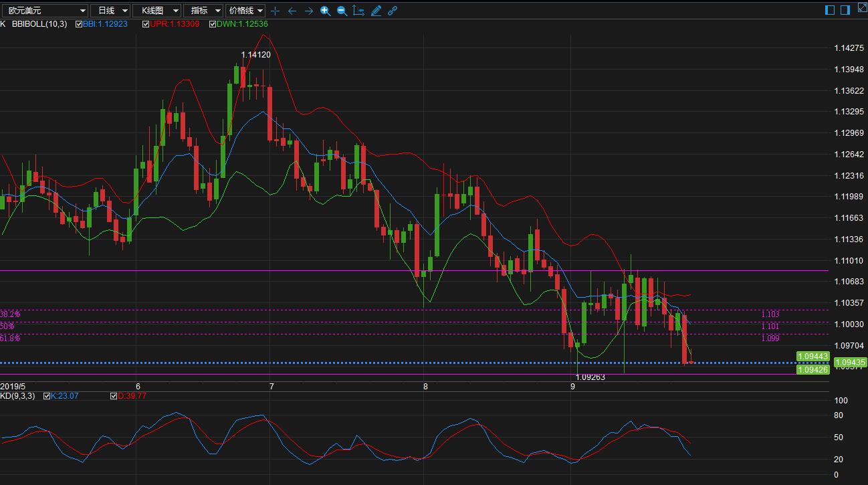Open the 日线 timeframe dropdown
Screen dimensions: 868x485
(x=111, y=11)
